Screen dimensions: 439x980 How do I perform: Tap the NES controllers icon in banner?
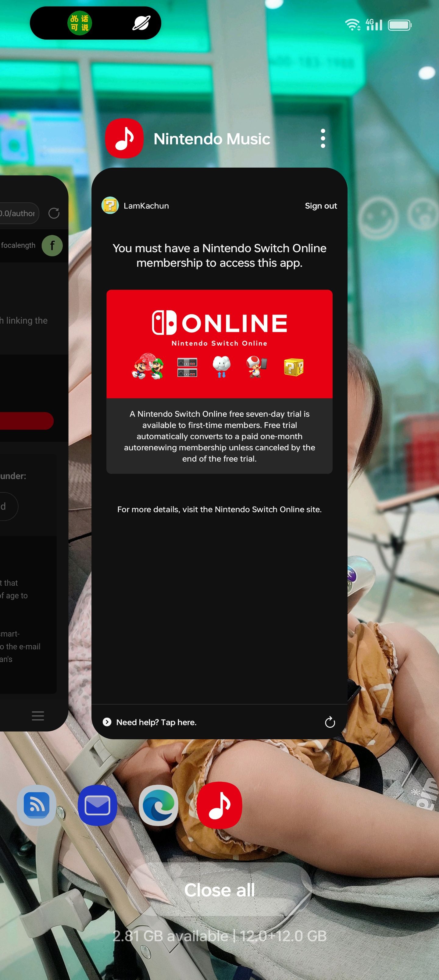pos(187,367)
